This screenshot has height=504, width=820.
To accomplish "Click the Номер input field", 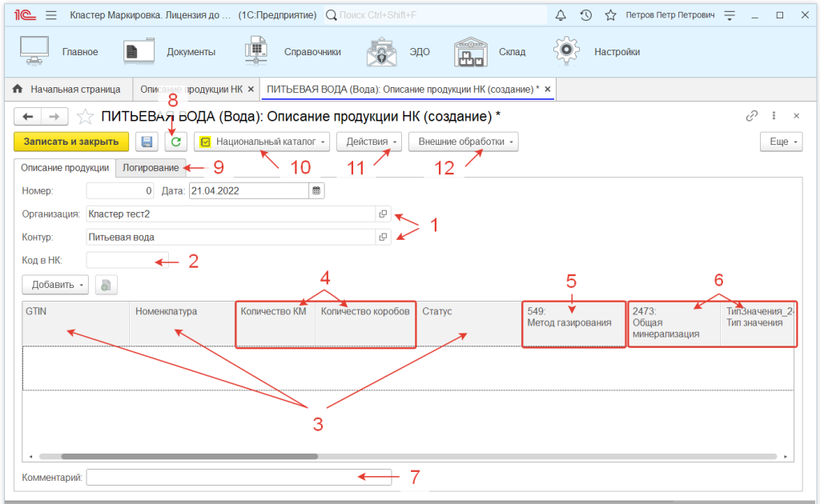I will 120,190.
